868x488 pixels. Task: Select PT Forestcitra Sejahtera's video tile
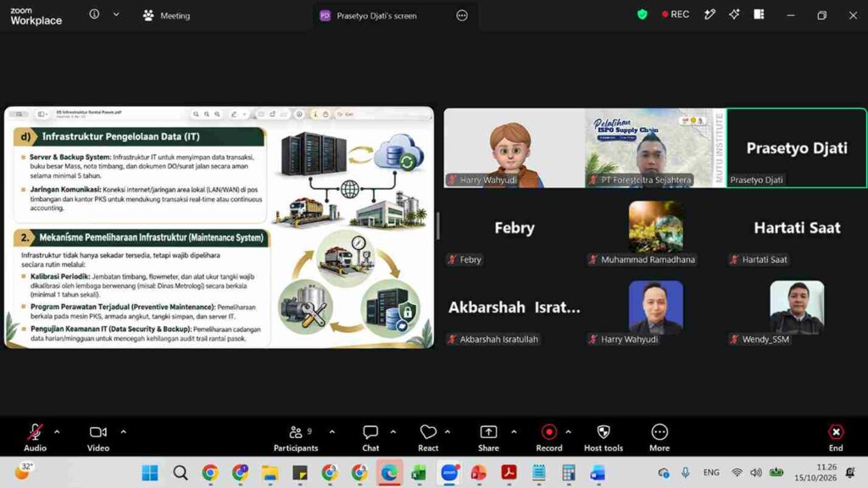(655, 147)
